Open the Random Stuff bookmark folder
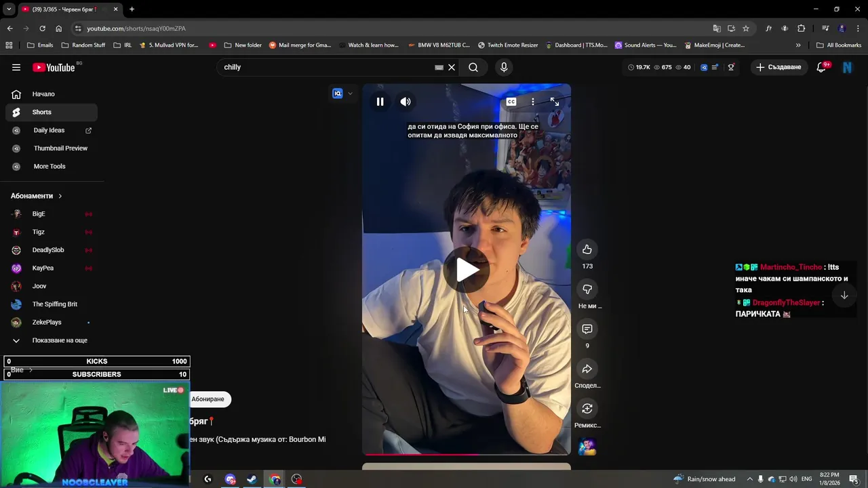The image size is (868, 488). tap(83, 45)
